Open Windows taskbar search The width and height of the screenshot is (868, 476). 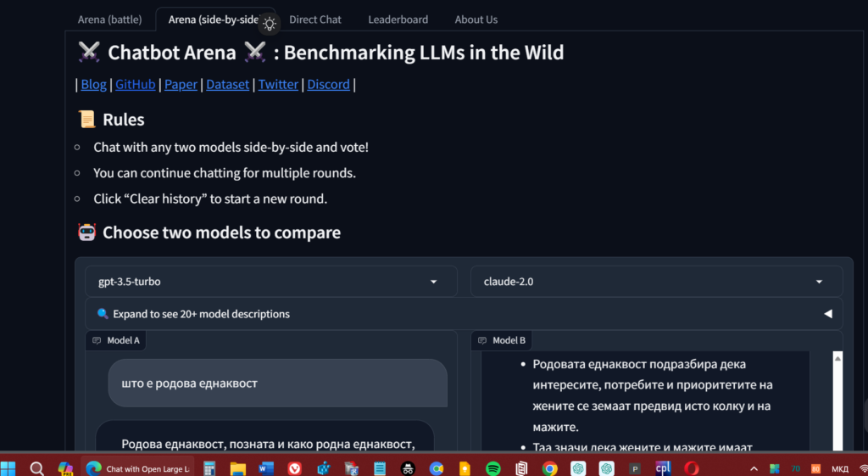point(37,469)
